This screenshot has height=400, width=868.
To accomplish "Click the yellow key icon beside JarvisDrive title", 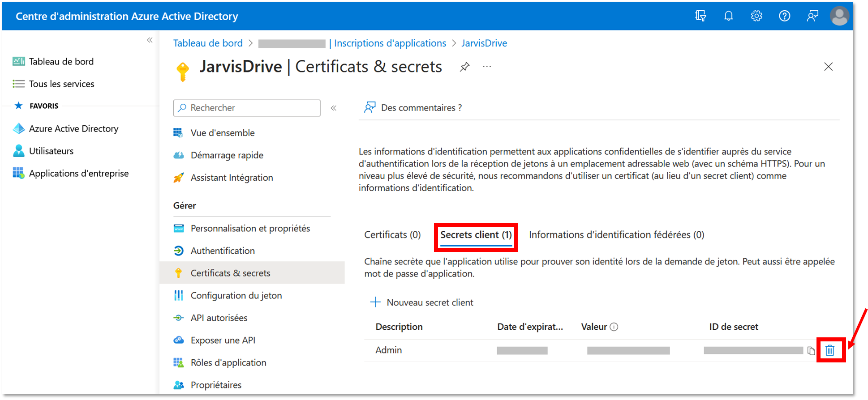I will click(x=183, y=72).
